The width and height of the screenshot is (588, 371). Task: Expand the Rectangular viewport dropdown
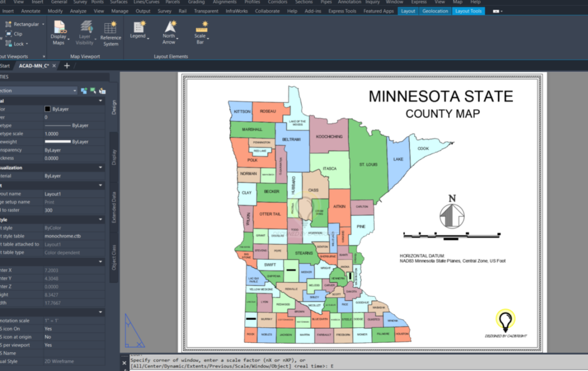(42, 24)
